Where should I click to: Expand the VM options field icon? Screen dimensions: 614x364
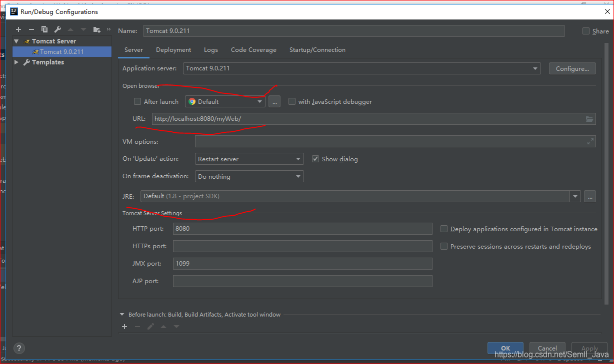(x=590, y=142)
